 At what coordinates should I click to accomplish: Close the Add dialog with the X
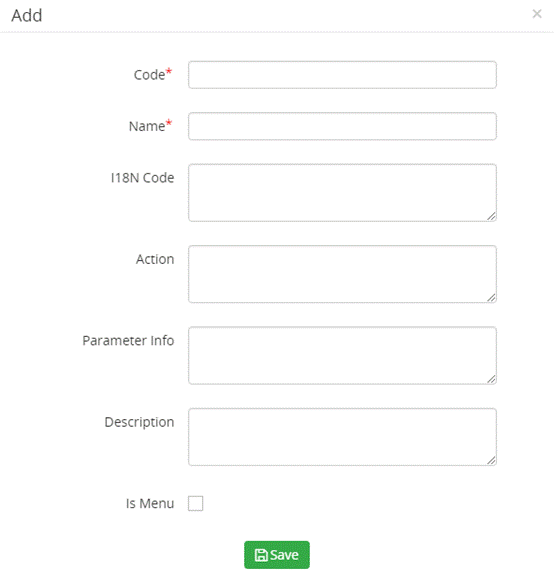[536, 14]
